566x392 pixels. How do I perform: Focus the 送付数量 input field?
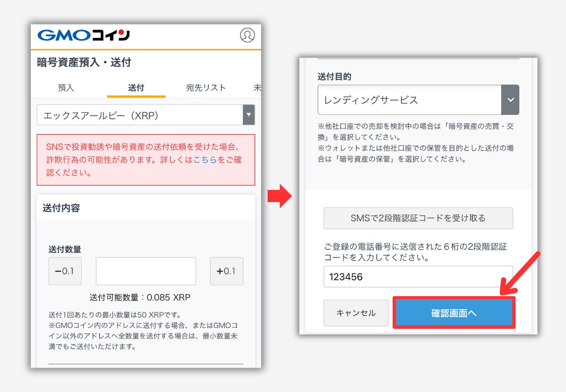tap(146, 271)
